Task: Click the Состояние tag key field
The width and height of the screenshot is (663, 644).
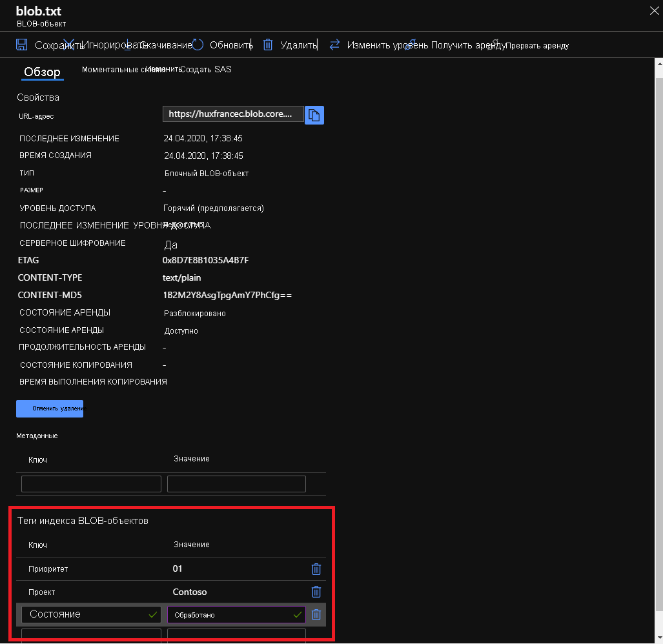Action: point(91,614)
